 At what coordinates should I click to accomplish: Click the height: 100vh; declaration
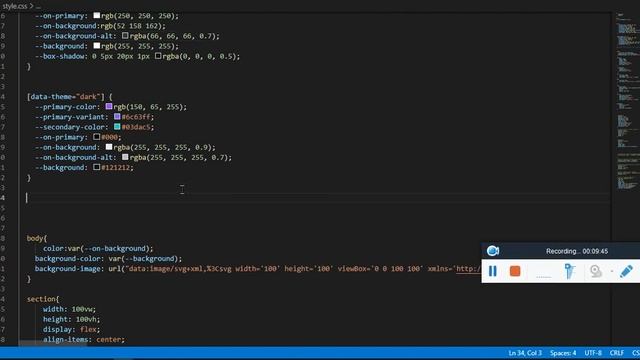point(71,320)
